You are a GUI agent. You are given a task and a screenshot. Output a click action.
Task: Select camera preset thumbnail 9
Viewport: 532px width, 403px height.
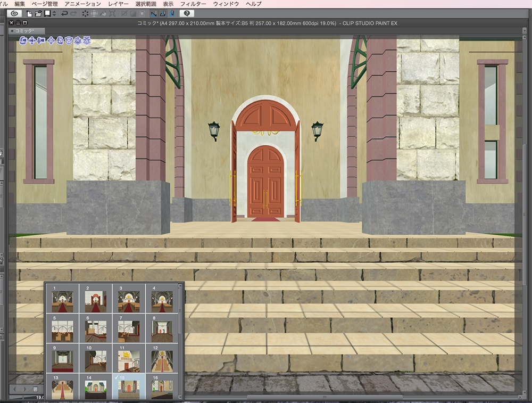(x=62, y=358)
